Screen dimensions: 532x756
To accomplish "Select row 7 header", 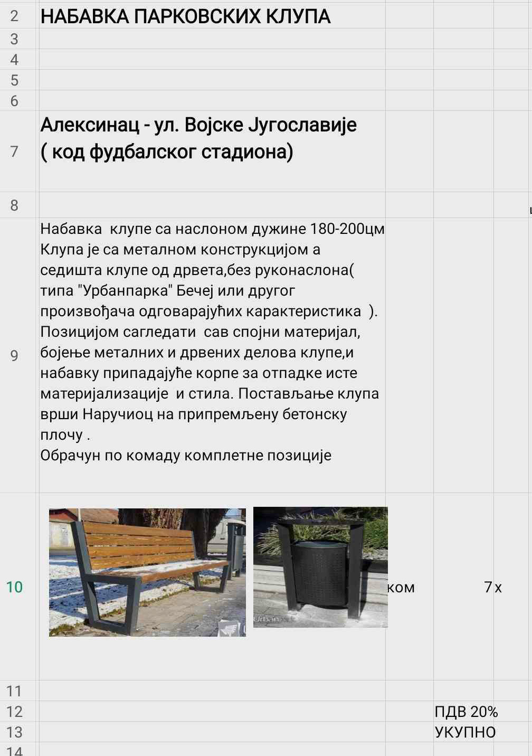I will pos(14,152).
